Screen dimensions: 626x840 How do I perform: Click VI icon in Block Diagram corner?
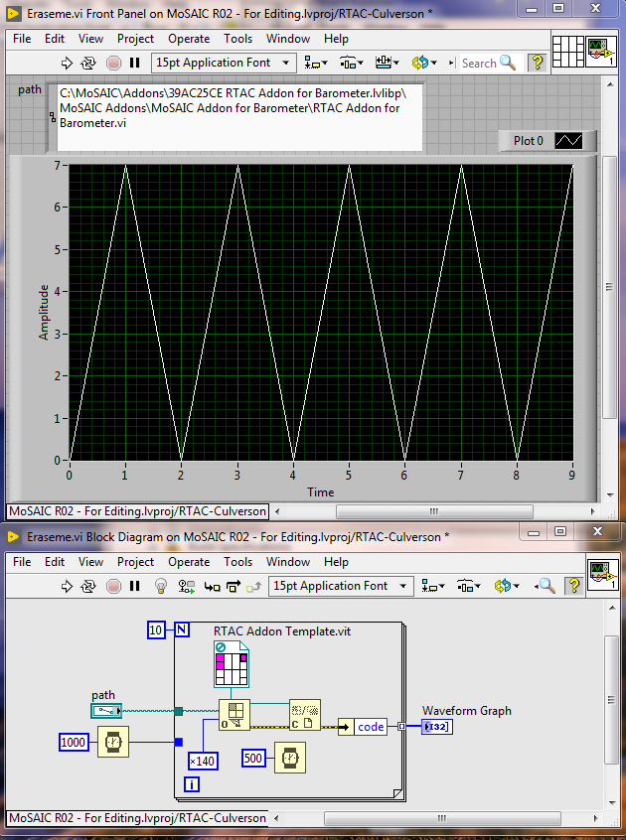(x=602, y=575)
